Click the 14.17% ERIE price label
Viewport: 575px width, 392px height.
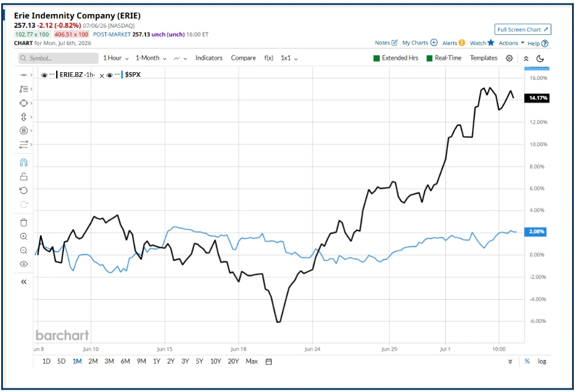pyautogui.click(x=537, y=98)
